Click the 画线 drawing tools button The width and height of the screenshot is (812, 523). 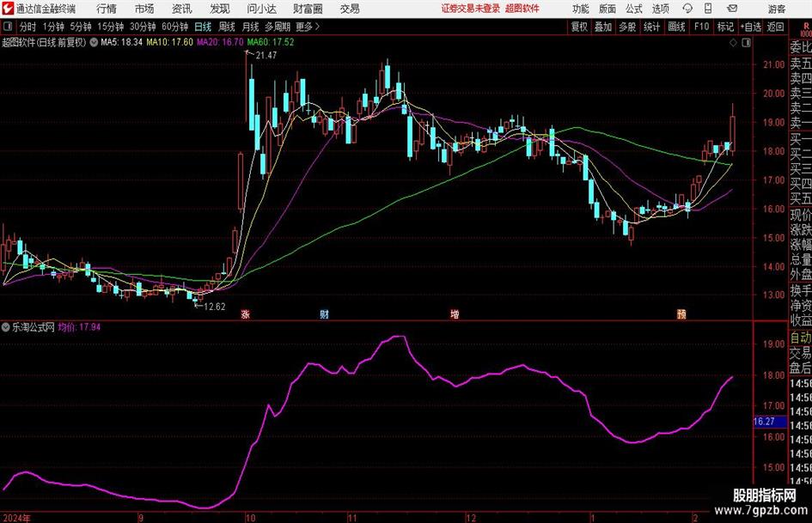[677, 27]
